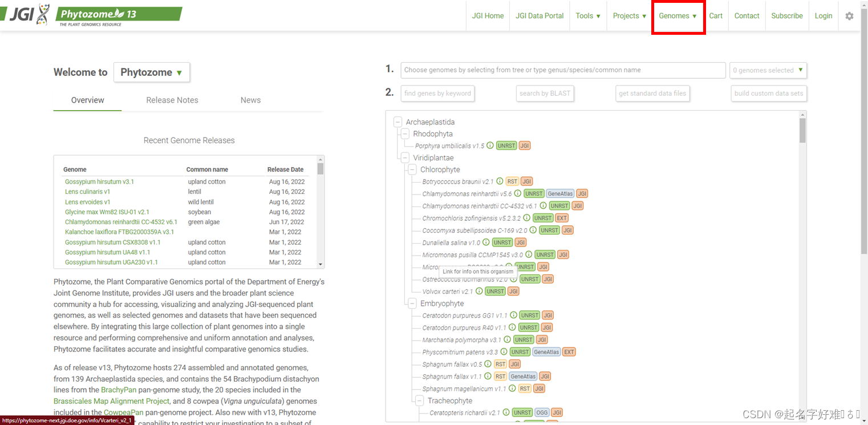Viewport: 868px width, 425px height.
Task: Open info icon for Coccomyxa subellipsoidea C-169
Action: tap(533, 230)
